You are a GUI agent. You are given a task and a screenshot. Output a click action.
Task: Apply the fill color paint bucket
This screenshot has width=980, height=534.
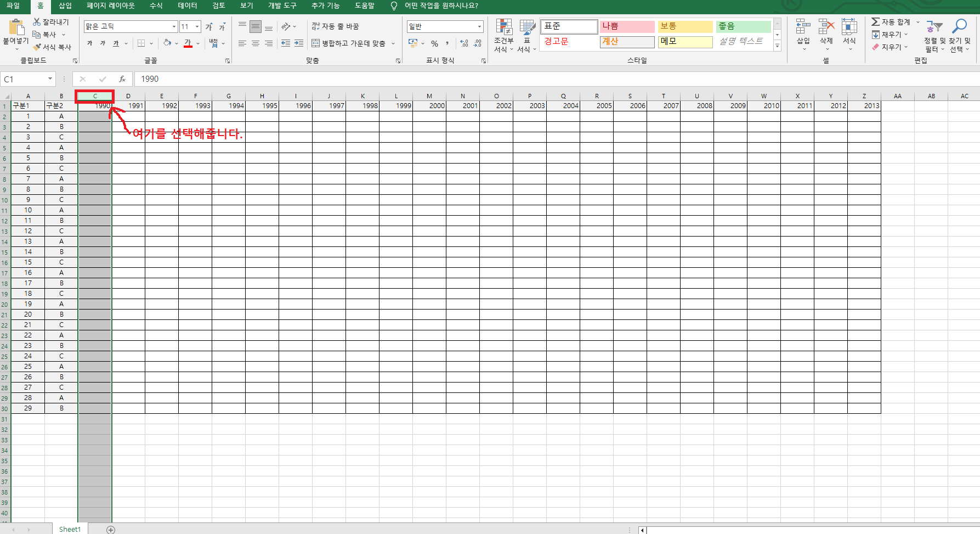pos(167,43)
